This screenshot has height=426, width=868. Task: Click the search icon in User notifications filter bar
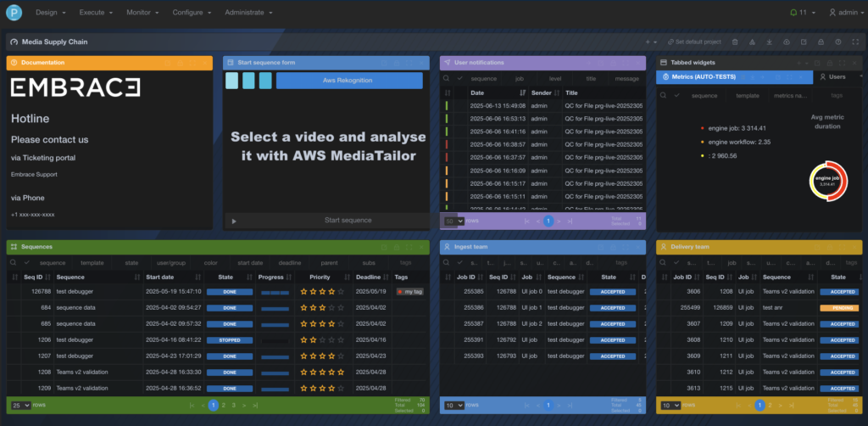pyautogui.click(x=447, y=79)
